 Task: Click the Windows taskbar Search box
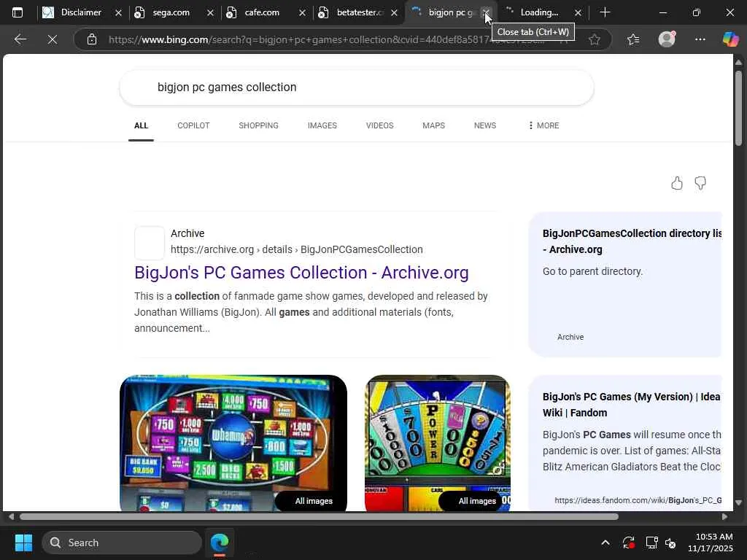[x=122, y=542]
